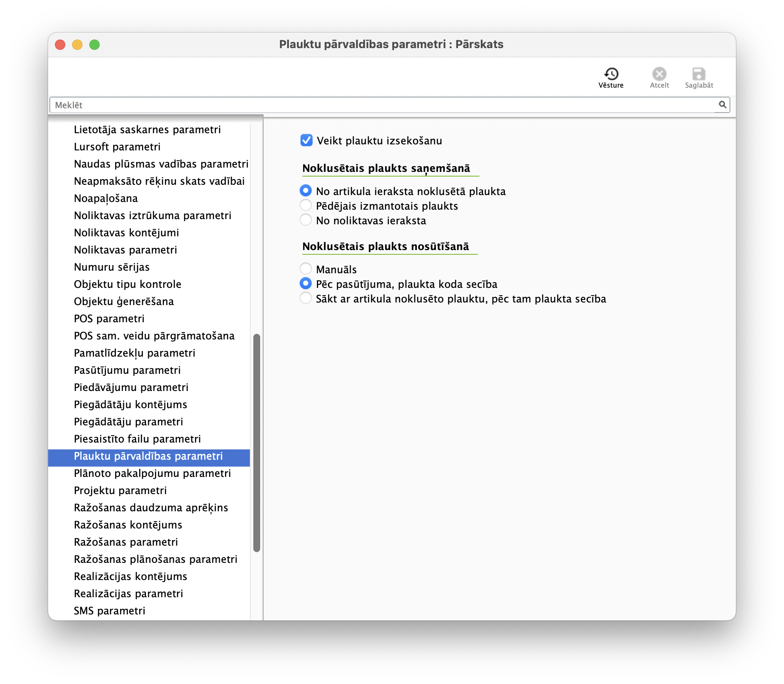This screenshot has width=784, height=684.
Task: Choose Sākt ar artikula noklusēto plauktu option
Action: [306, 298]
